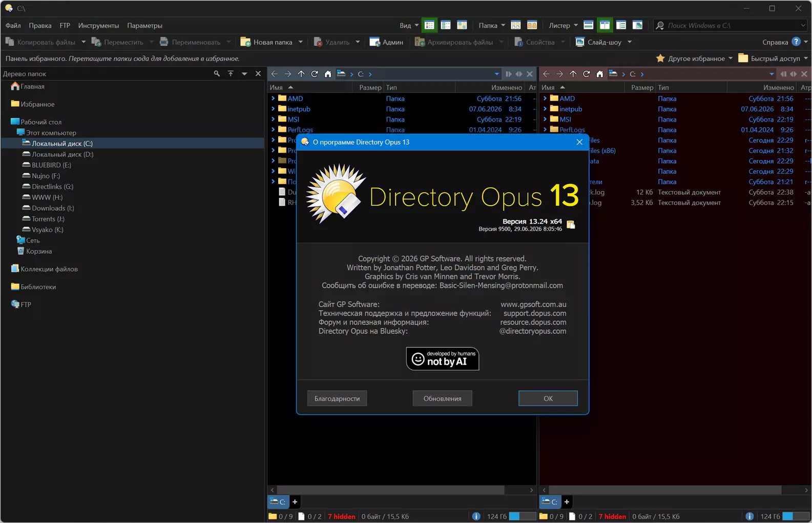The width and height of the screenshot is (812, 523).
Task: Go back in the left file pane
Action: 275,74
